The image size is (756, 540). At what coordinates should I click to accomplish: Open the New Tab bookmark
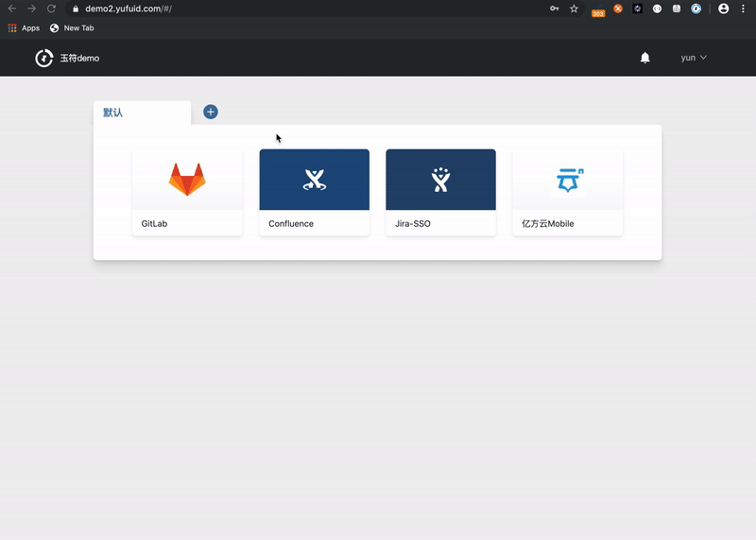pos(72,28)
